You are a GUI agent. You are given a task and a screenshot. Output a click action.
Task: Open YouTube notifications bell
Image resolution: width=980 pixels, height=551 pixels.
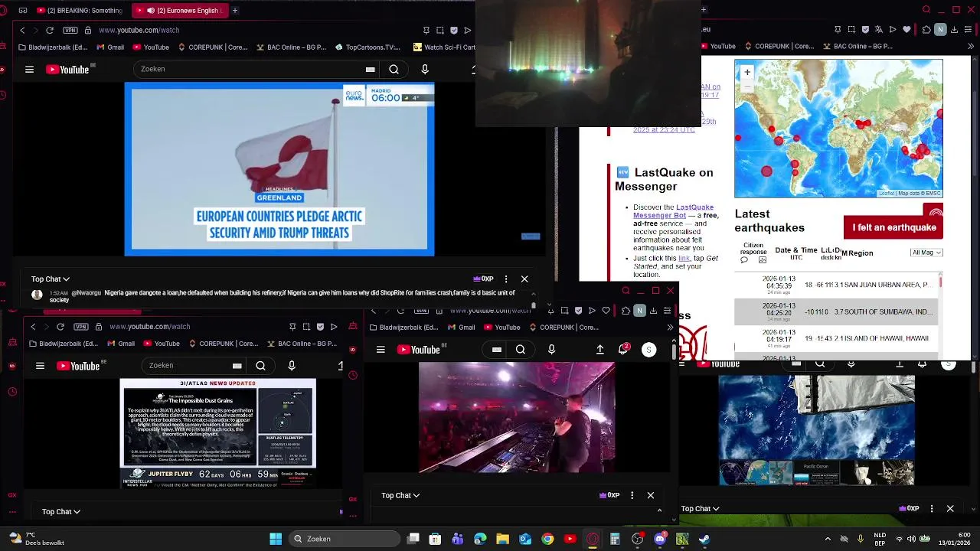(x=623, y=349)
